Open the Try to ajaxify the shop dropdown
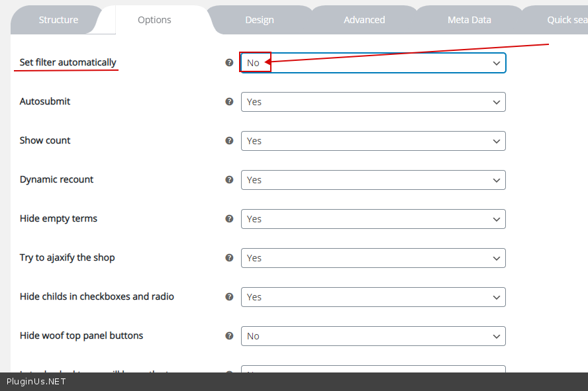This screenshot has width=588, height=391. [x=373, y=258]
